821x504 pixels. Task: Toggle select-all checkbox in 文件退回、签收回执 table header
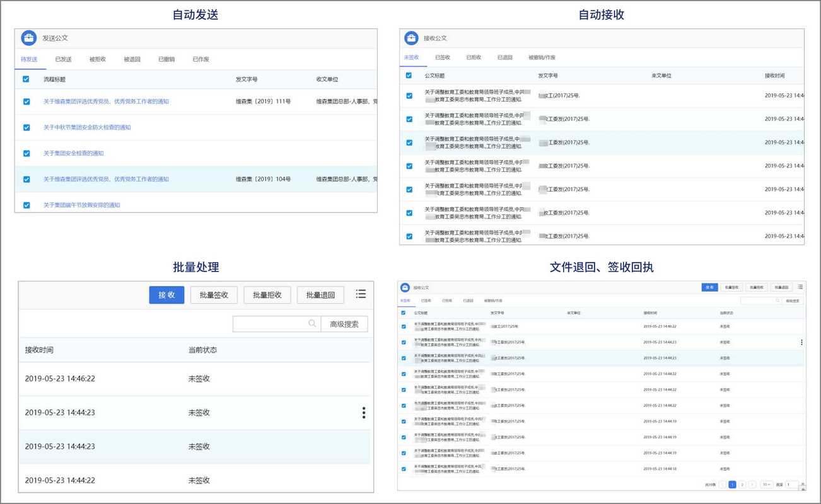(404, 312)
